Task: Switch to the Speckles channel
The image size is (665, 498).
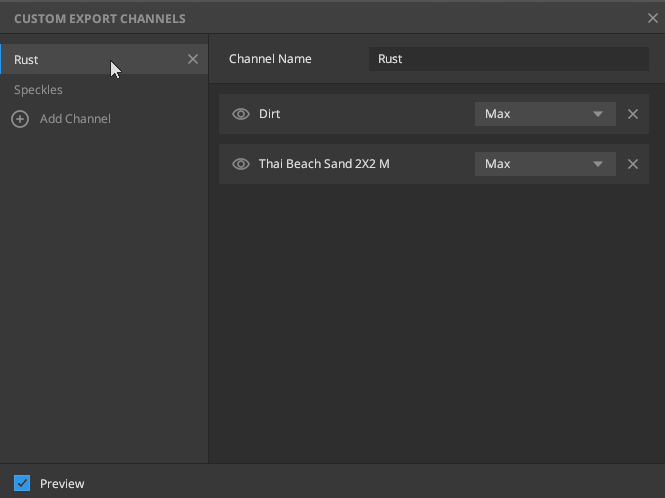Action: click(39, 90)
